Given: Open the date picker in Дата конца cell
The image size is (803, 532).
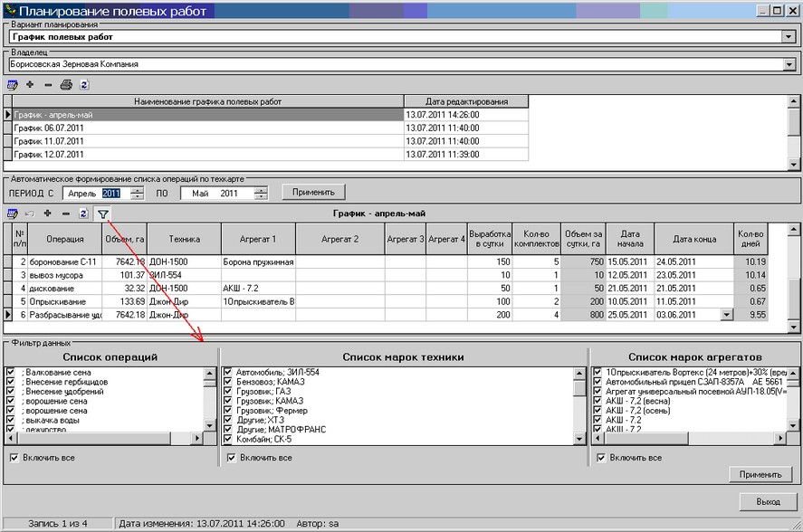Looking at the screenshot, I should (x=725, y=314).
